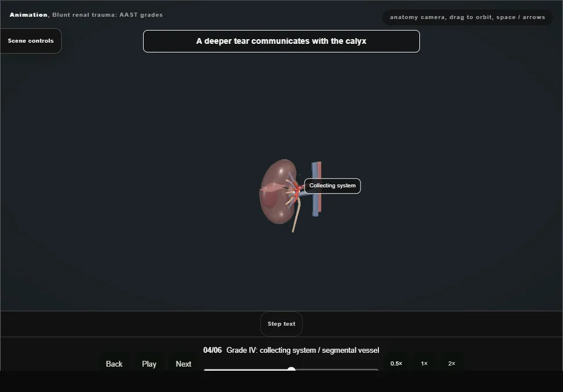Set playback speed to 0.5×

click(x=396, y=363)
